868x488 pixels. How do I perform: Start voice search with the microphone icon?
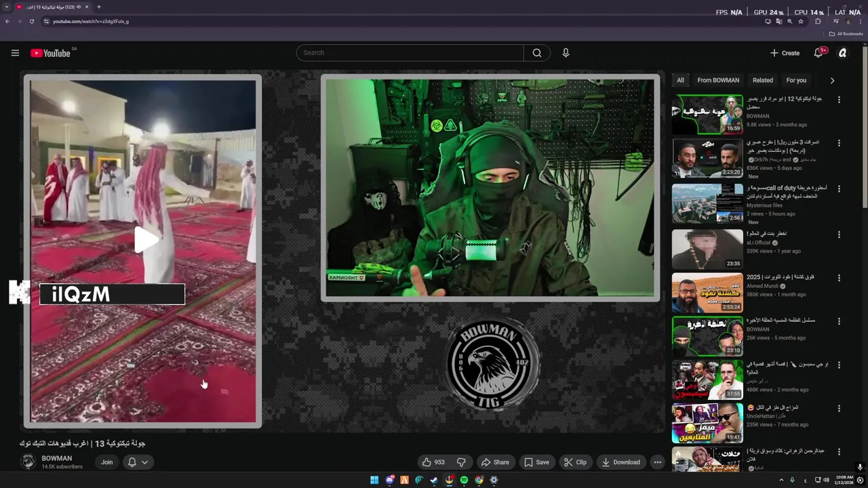pyautogui.click(x=566, y=53)
